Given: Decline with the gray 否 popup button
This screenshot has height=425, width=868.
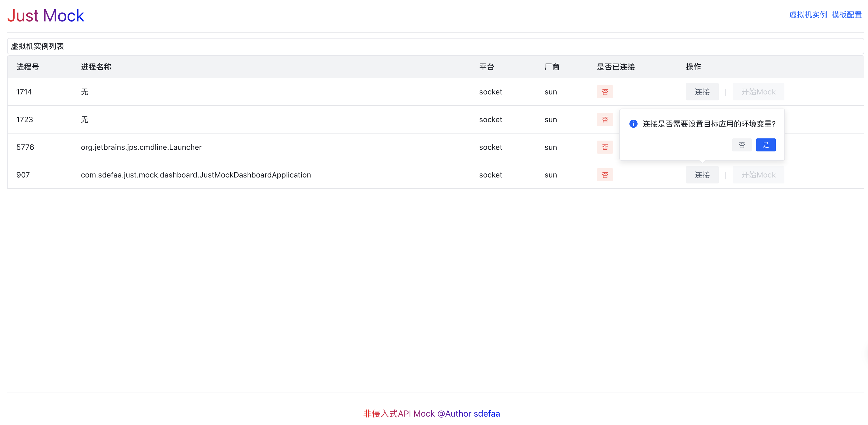Looking at the screenshot, I should coord(742,145).
